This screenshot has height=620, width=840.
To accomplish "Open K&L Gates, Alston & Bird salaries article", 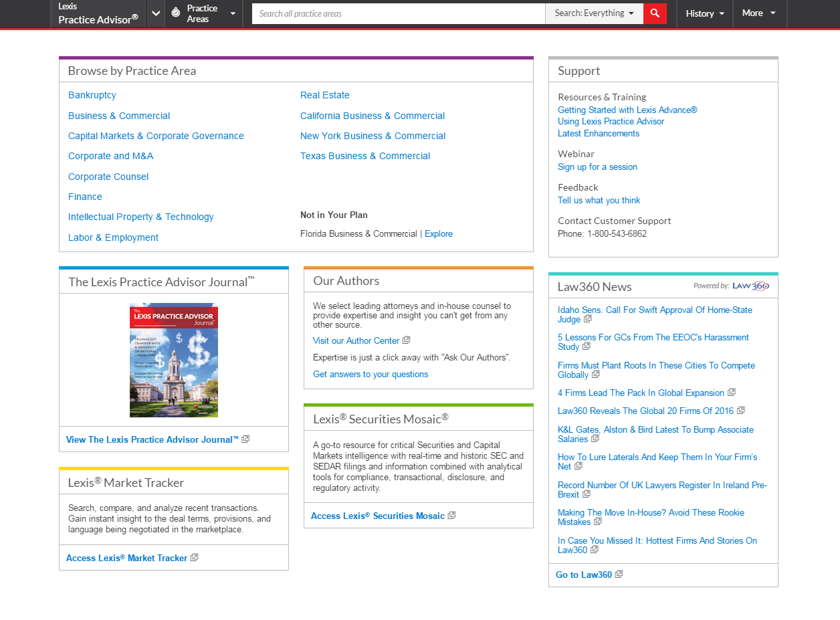I will pyautogui.click(x=655, y=434).
